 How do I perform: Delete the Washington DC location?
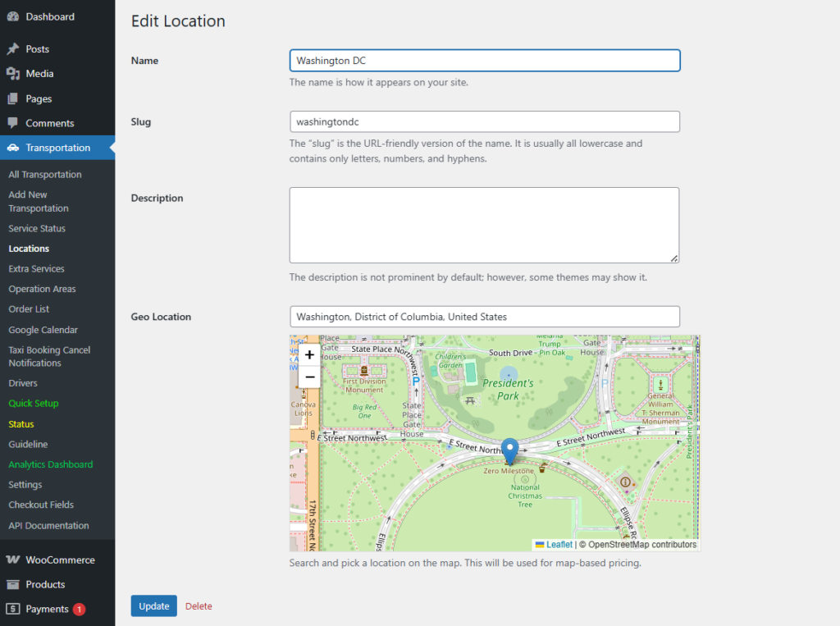pyautogui.click(x=199, y=605)
